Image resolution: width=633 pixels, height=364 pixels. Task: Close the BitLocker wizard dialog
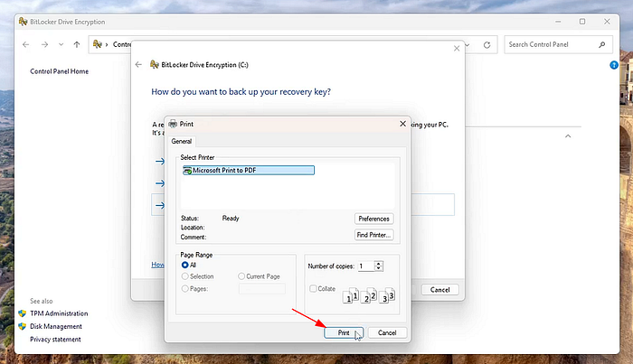pos(457,49)
